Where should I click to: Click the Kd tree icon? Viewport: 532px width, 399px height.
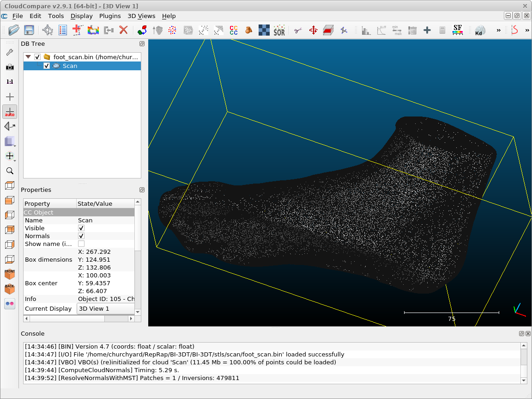click(479, 30)
